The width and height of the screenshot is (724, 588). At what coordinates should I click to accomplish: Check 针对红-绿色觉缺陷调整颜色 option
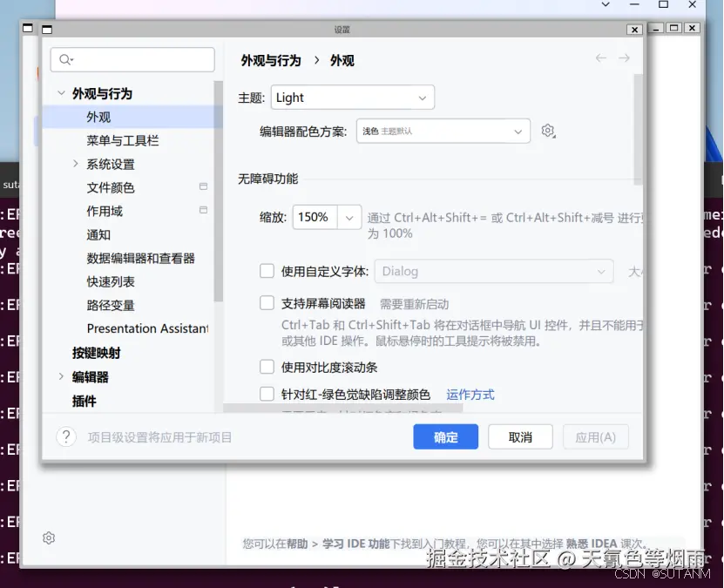[267, 392]
